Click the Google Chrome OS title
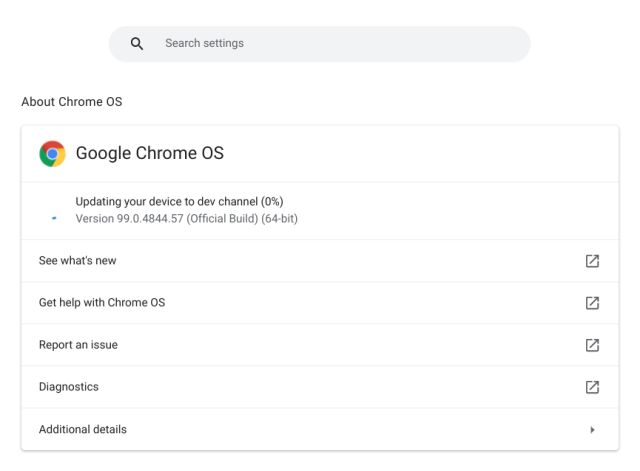Image resolution: width=640 pixels, height=471 pixels. [x=150, y=153]
